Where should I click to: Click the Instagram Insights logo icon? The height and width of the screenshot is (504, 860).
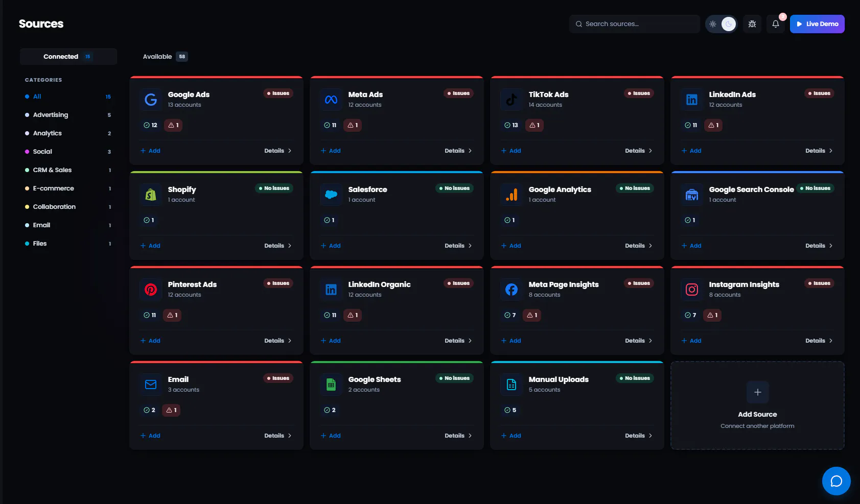click(x=692, y=290)
